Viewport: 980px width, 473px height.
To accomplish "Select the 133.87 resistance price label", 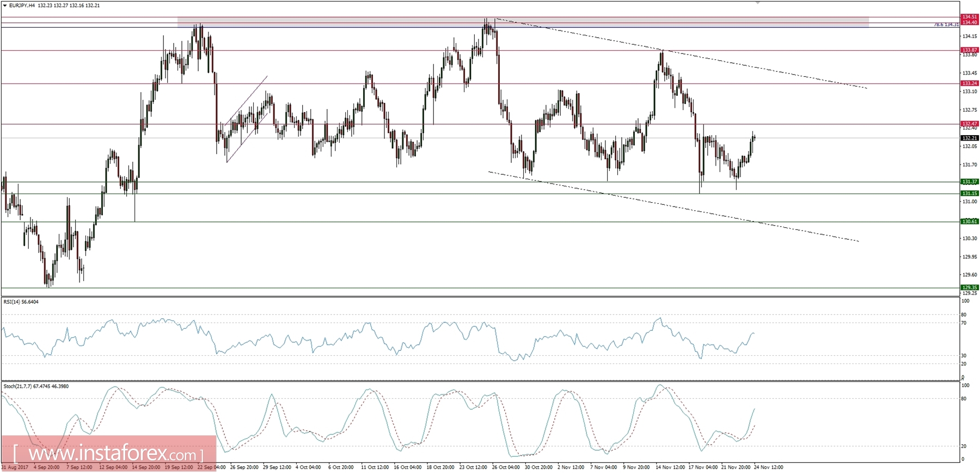I will point(969,50).
